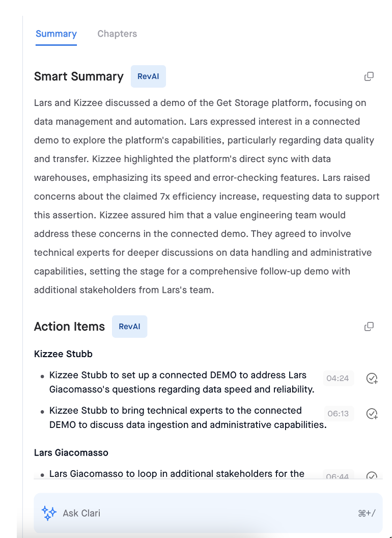Jump to timestamp 06:13
The width and height of the screenshot is (392, 538).
pos(339,414)
